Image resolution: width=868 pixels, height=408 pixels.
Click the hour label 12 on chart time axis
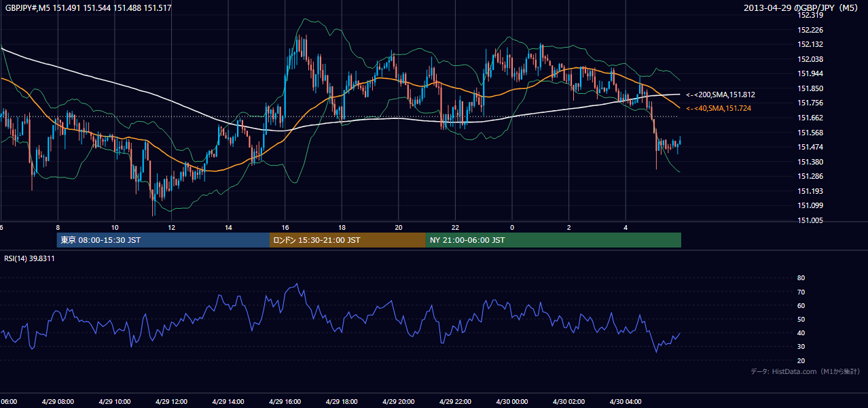click(x=172, y=227)
